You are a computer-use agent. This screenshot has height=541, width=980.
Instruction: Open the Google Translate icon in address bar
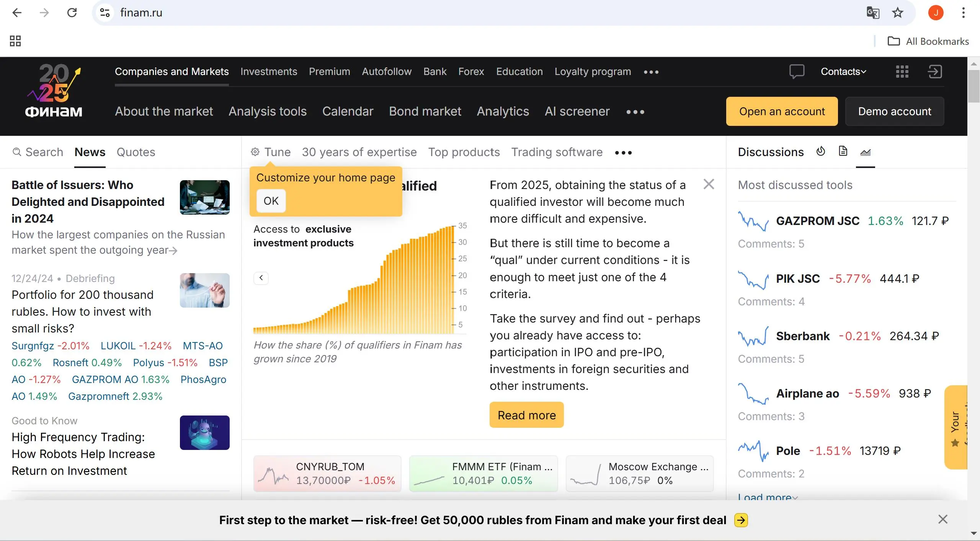(873, 13)
